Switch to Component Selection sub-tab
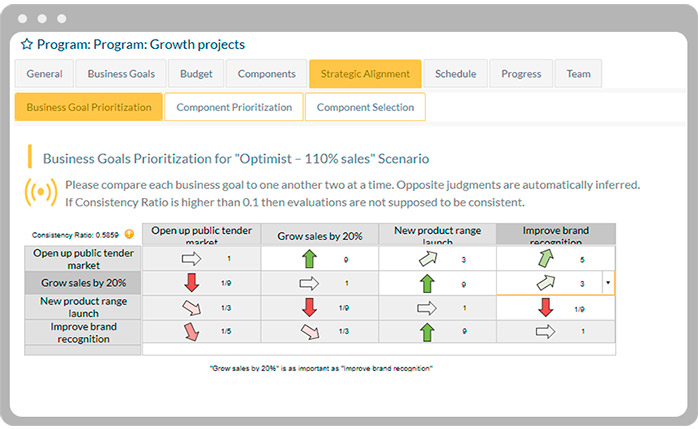The width and height of the screenshot is (698, 429). [365, 107]
